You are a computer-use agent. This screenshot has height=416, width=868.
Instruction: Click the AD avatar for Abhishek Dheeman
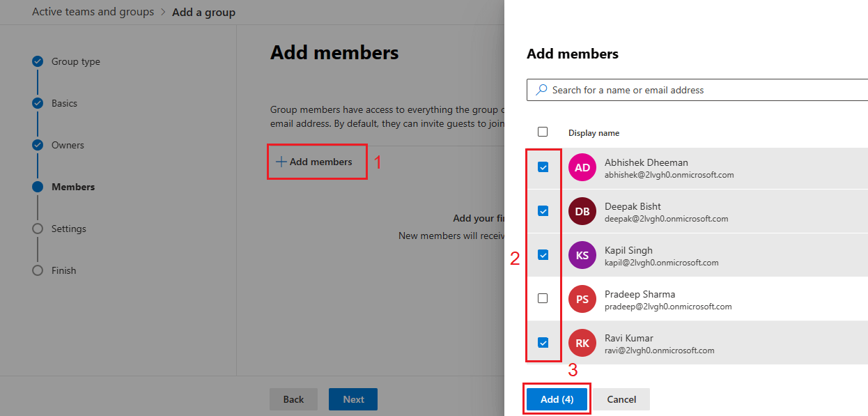click(582, 168)
